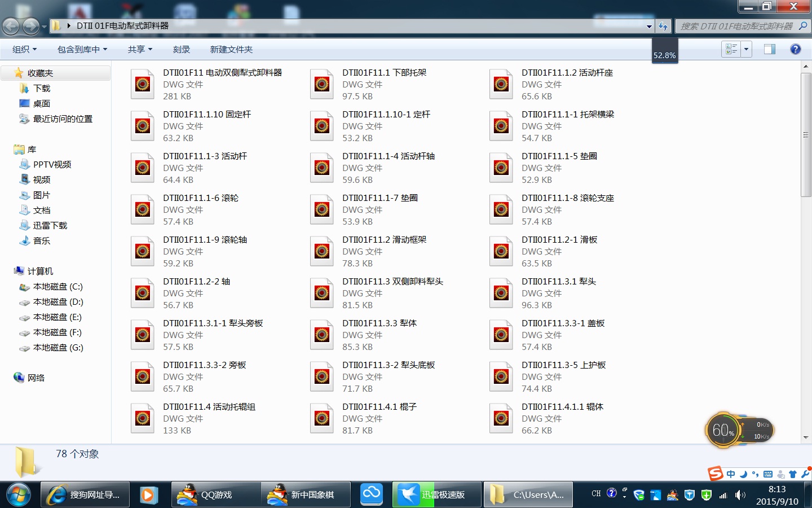This screenshot has height=508, width=812.
Task: Click the change view icon on the toolbar
Action: click(732, 49)
